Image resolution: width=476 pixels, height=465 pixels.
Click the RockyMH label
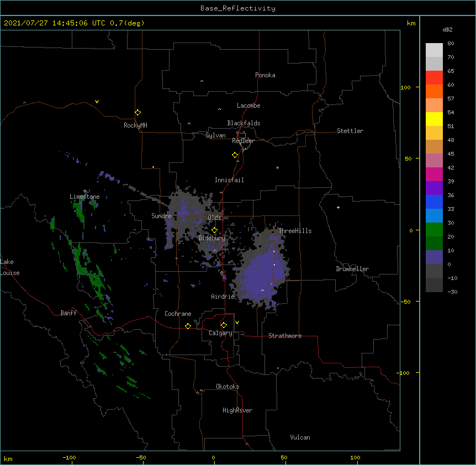(x=135, y=125)
